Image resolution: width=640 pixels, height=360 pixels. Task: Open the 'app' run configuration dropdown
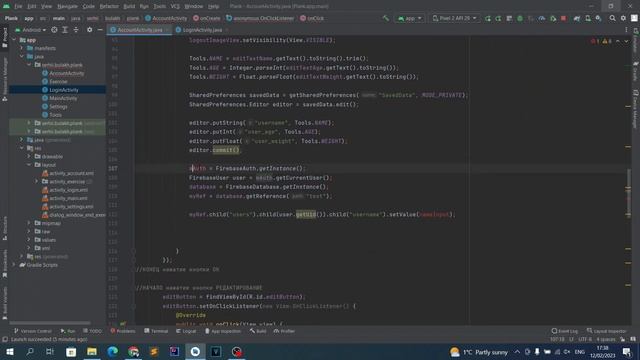pyautogui.click(x=409, y=18)
